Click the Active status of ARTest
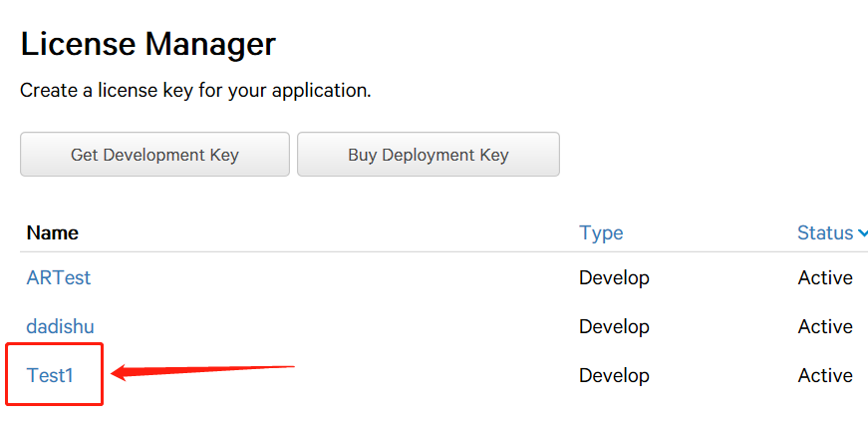This screenshot has height=426, width=868. (825, 277)
